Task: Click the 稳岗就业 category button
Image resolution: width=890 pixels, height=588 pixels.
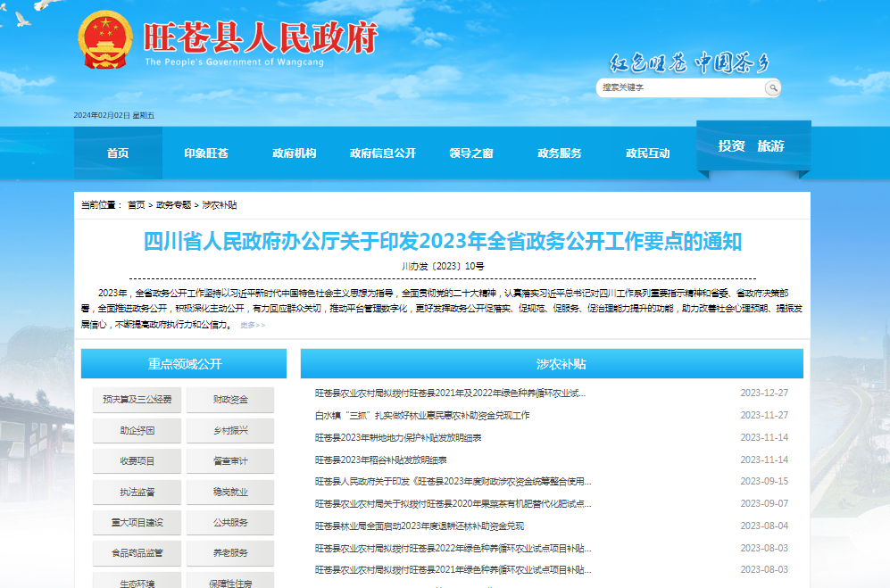Action: pos(230,492)
